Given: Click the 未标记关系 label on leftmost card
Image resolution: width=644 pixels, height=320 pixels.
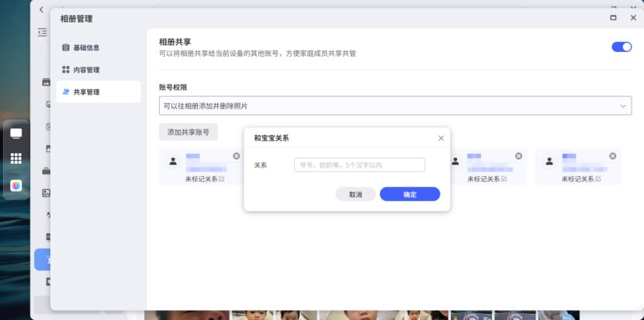Looking at the screenshot, I should [201, 179].
